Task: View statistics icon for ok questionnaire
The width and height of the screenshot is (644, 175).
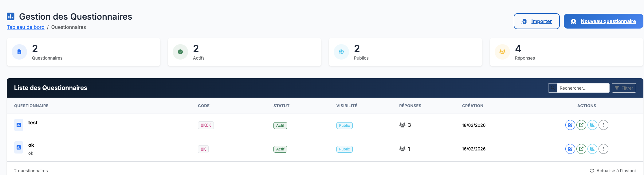Action: pos(592,149)
